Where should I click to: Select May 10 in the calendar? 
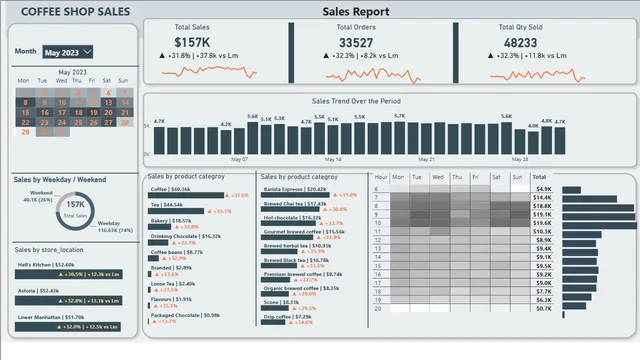62,102
